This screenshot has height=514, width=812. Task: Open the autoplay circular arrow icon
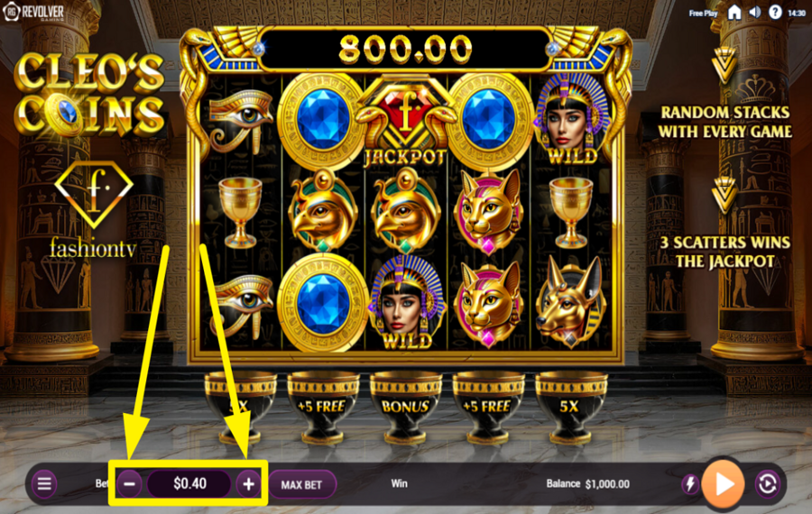pyautogui.click(x=768, y=484)
